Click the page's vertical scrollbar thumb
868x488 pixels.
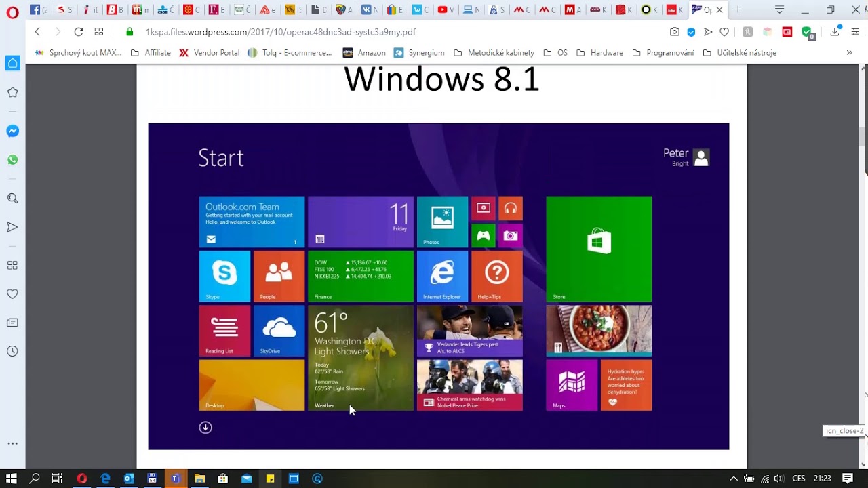863,136
